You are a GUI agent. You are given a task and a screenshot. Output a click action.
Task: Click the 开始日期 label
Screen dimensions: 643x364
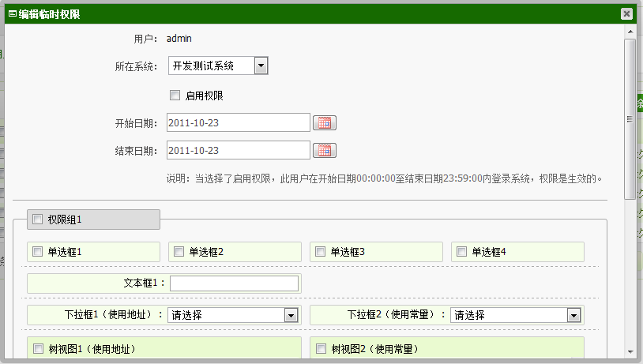(136, 123)
